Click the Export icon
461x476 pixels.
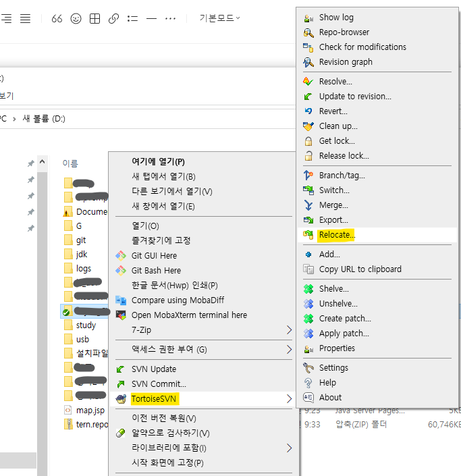pyautogui.click(x=308, y=220)
